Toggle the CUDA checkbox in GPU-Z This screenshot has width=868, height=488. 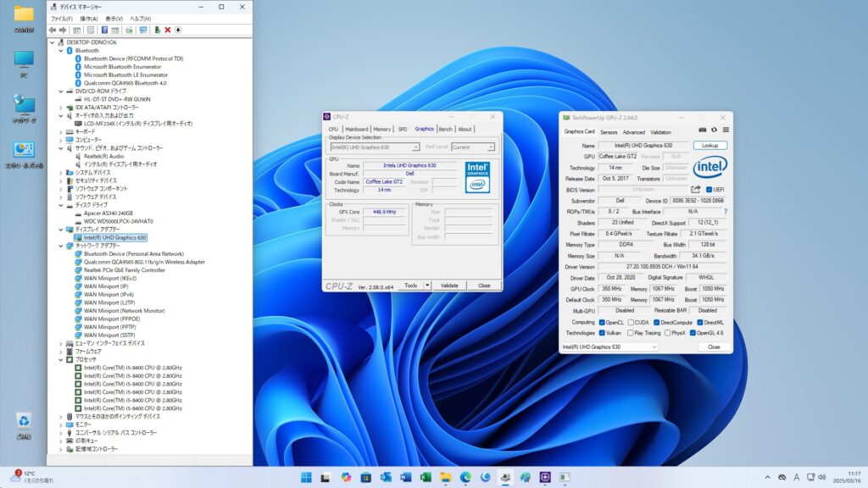tap(632, 322)
